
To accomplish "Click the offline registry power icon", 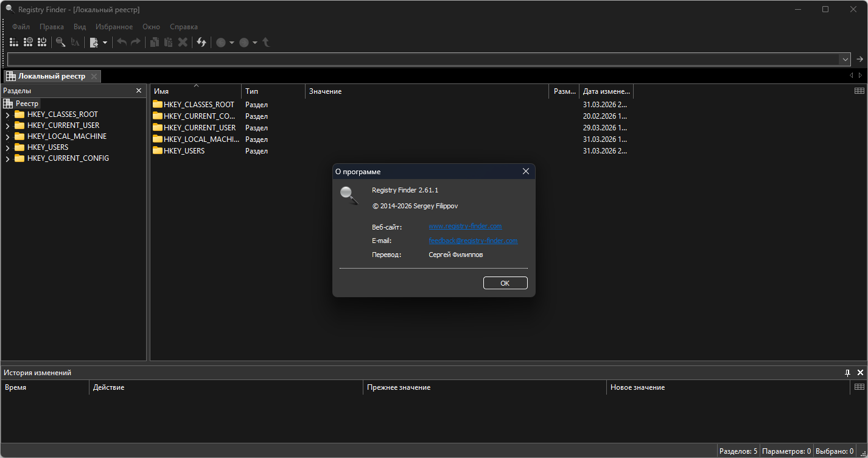I will point(42,42).
